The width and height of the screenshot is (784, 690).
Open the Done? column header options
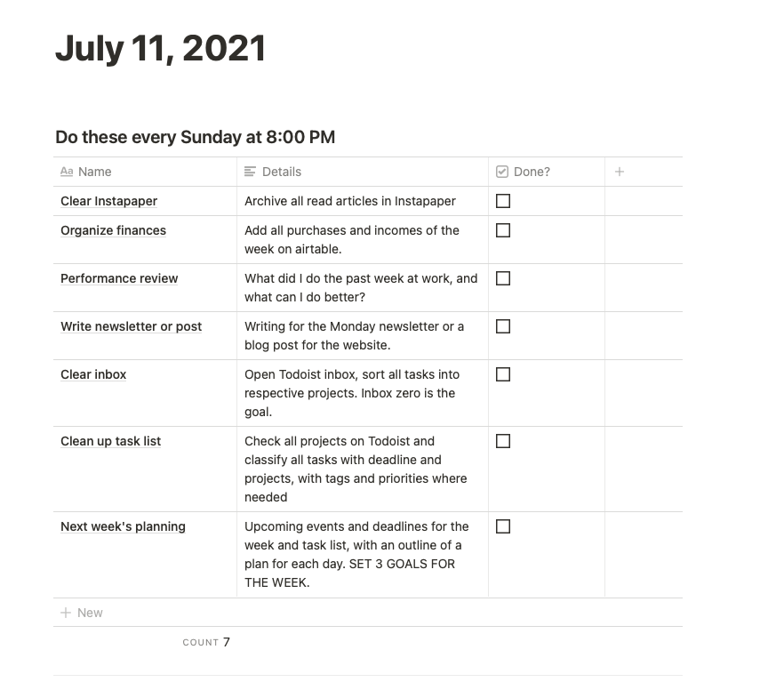coord(547,172)
